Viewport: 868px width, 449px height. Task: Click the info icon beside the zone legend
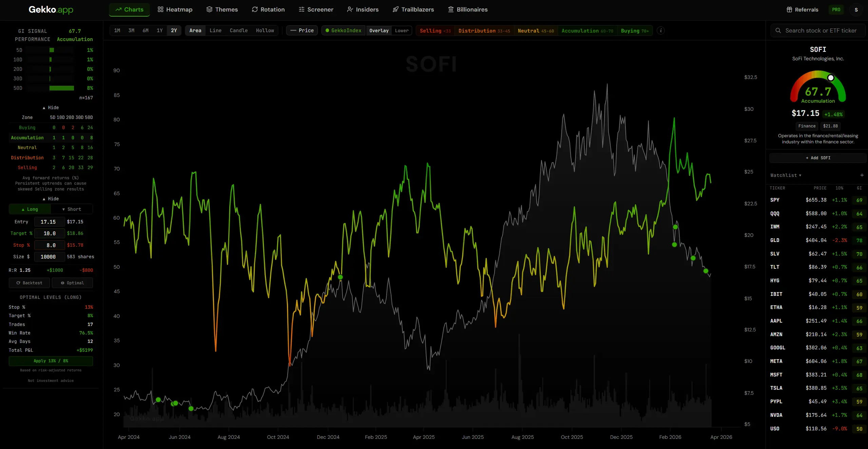click(x=660, y=30)
